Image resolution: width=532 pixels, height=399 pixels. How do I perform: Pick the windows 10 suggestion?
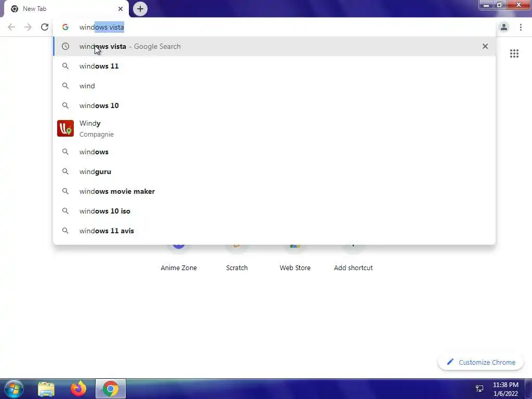click(x=274, y=105)
